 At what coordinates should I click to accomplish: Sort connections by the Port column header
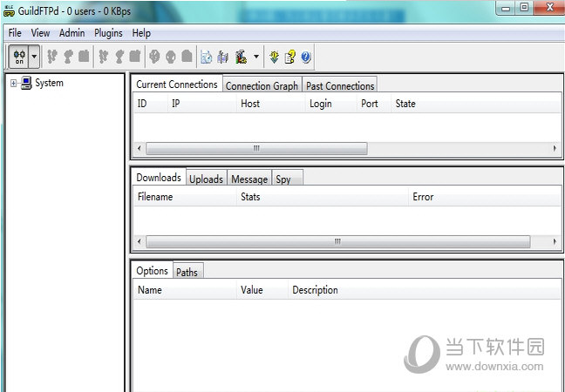[x=374, y=104]
